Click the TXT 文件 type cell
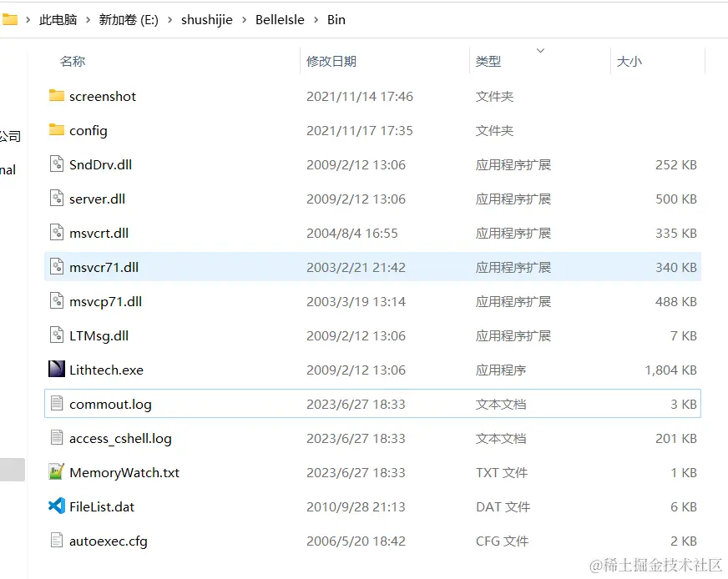728x579 pixels. 502,473
